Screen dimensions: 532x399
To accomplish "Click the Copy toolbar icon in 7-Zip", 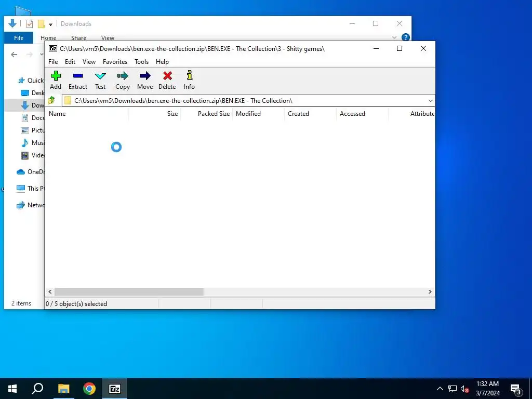I will point(123,81).
